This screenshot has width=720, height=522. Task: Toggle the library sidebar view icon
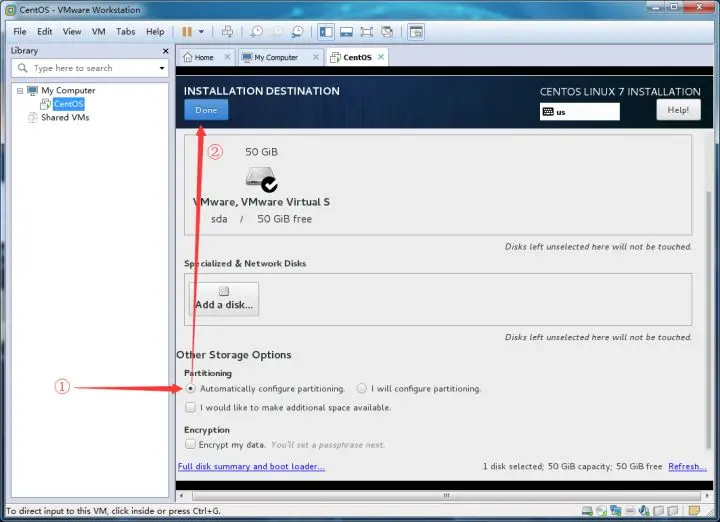326,32
